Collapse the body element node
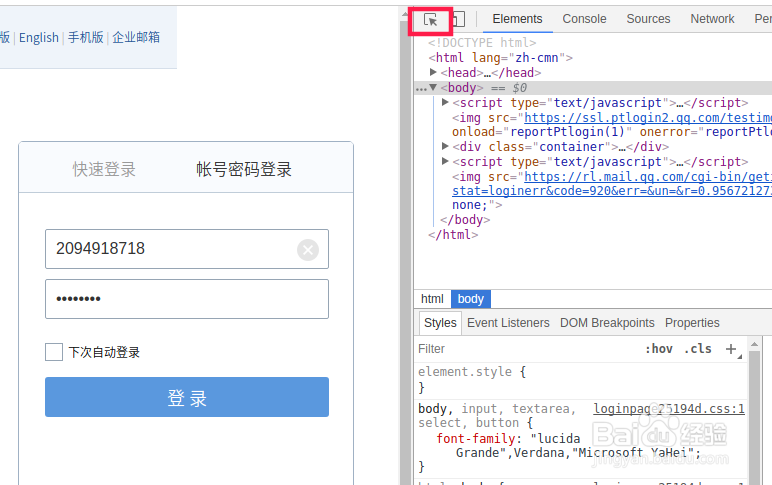This screenshot has width=772, height=485. click(x=433, y=88)
